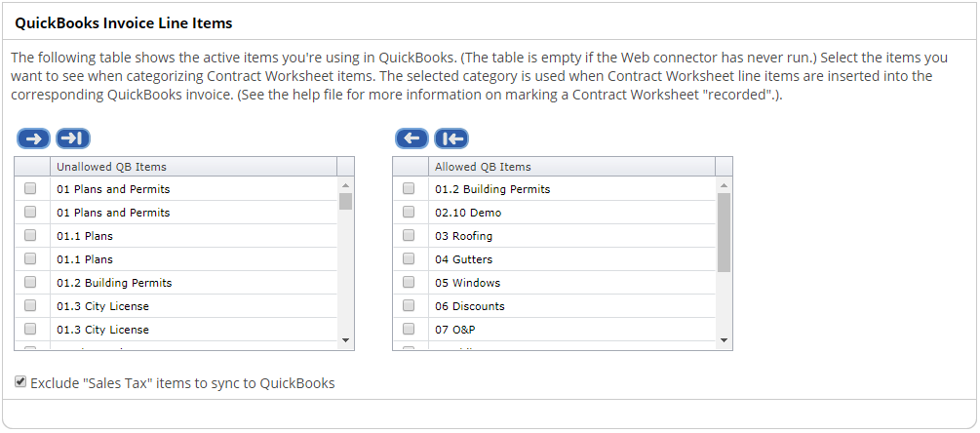Image resolution: width=980 pixels, height=433 pixels.
Task: Click the Unallowed QB Items column header
Action: pyautogui.click(x=193, y=167)
